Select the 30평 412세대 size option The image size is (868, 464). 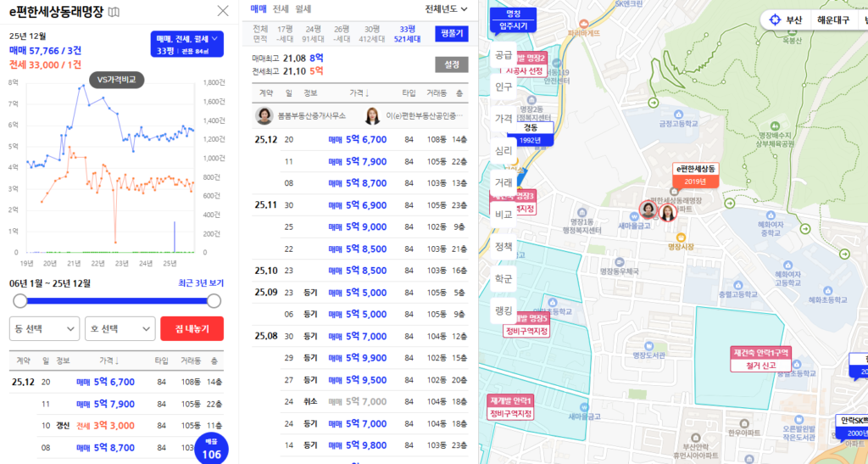(372, 34)
